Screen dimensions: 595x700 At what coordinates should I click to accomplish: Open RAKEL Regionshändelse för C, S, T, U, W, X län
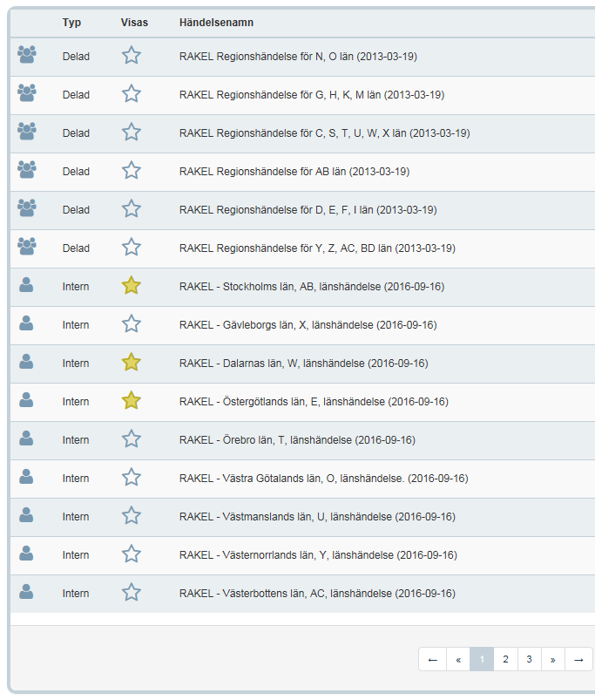[x=325, y=133]
